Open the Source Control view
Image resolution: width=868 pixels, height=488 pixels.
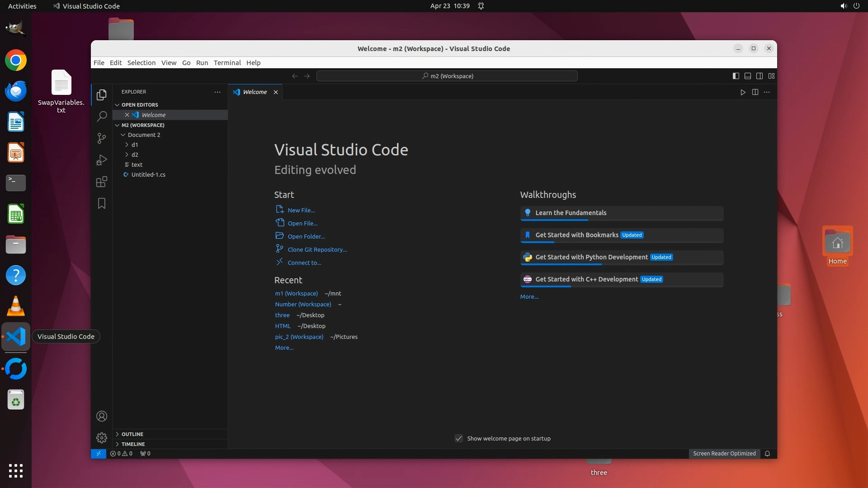(102, 138)
